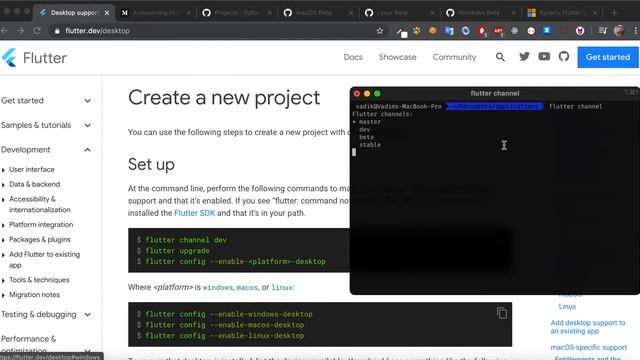This screenshot has height=360, width=640.
Task: Open Flutter's YouTube channel icon
Action: point(544,57)
